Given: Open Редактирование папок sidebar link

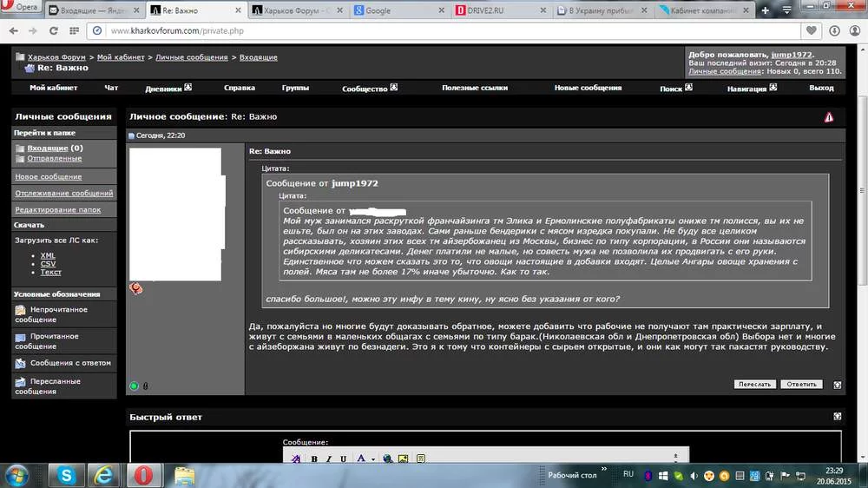Looking at the screenshot, I should point(57,210).
